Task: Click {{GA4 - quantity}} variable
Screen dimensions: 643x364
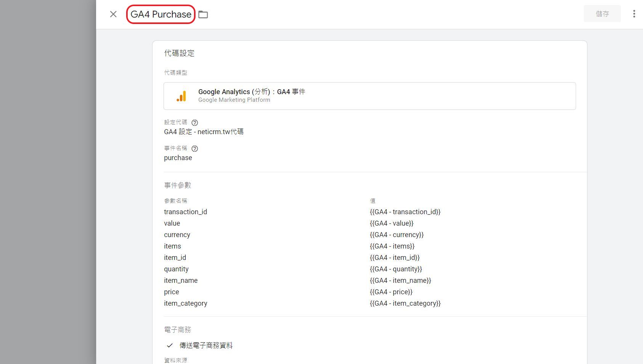Action: (x=396, y=269)
